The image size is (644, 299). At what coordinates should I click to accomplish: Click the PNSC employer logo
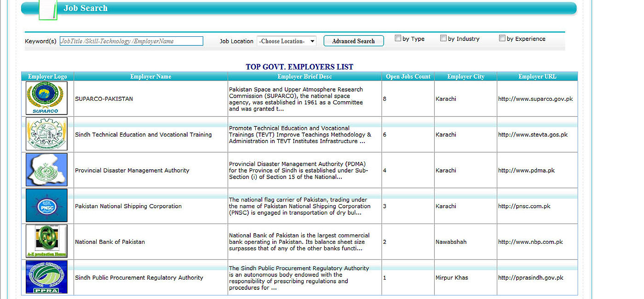coord(46,206)
